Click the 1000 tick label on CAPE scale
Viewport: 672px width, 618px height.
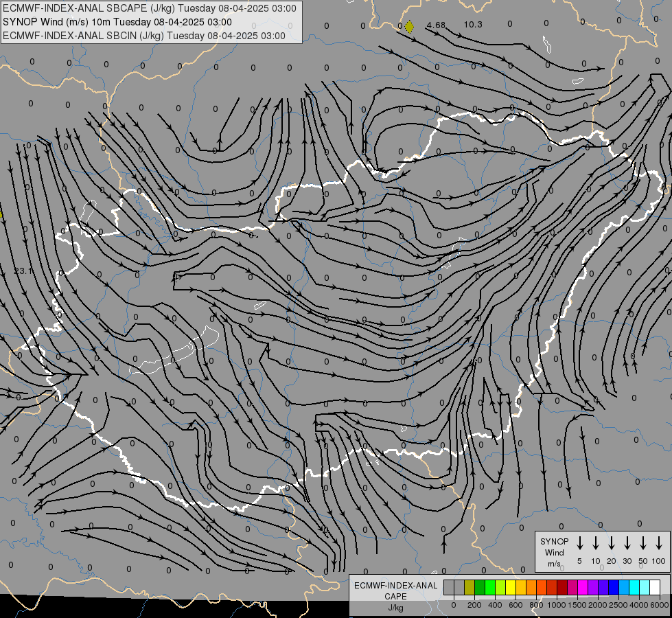coord(557,605)
